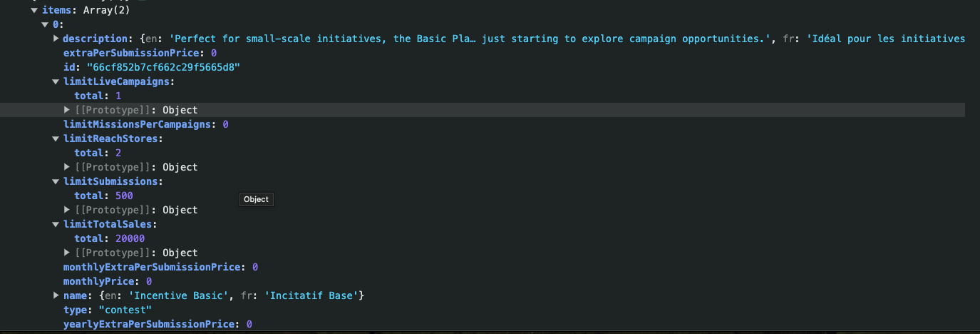Viewport: 980px width, 334px height.
Task: Select the limitMissionsPerCampaigns property
Action: point(140,124)
